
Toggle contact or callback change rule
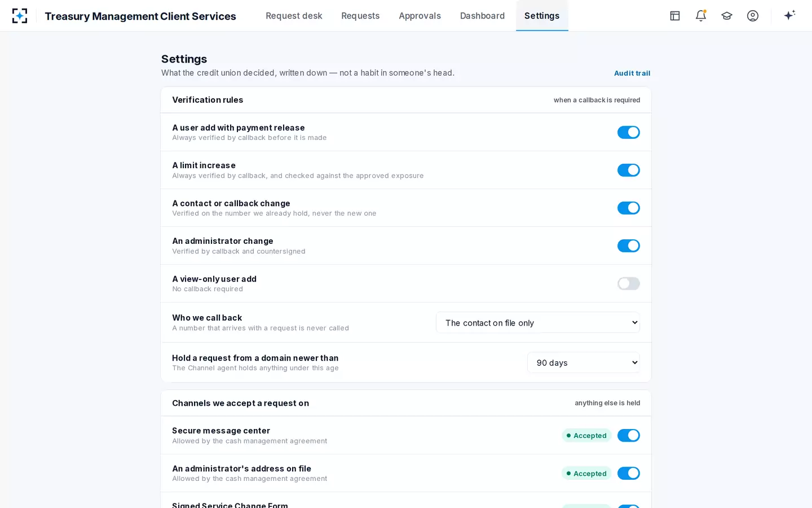629,208
